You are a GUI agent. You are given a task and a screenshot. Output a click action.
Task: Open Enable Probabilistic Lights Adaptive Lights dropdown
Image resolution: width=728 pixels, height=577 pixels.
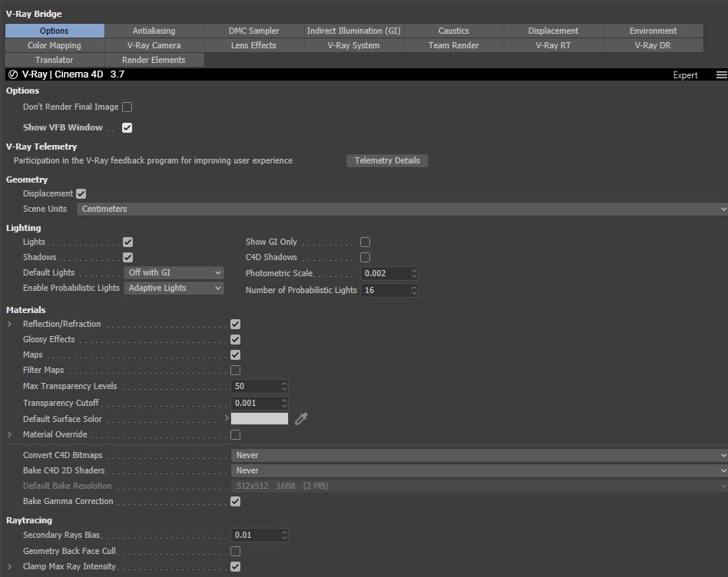tap(174, 288)
